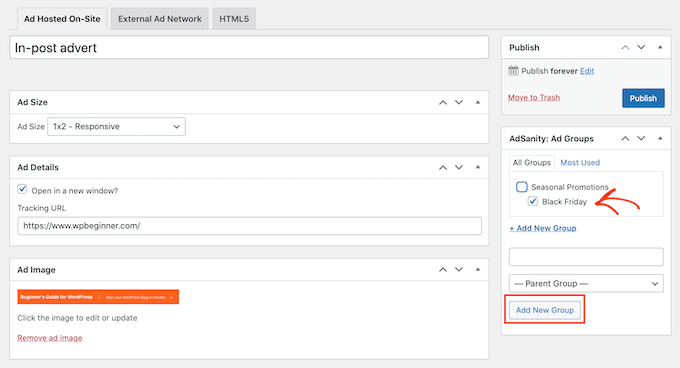Click the In-post advert title field
Screen dimensions: 680x368
click(249, 47)
